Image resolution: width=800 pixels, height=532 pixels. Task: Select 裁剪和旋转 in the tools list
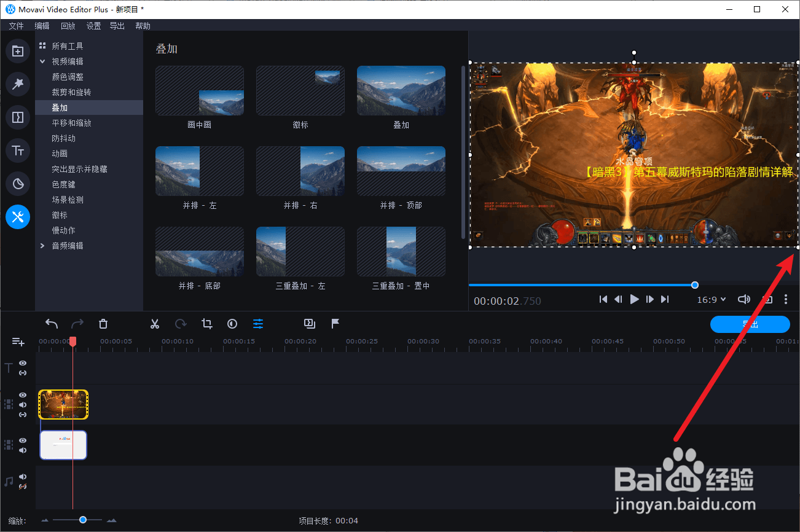71,92
